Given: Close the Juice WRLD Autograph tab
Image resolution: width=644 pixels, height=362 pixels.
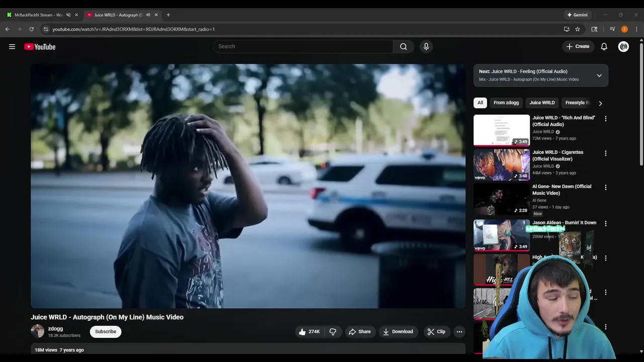Looking at the screenshot, I should coord(156,15).
